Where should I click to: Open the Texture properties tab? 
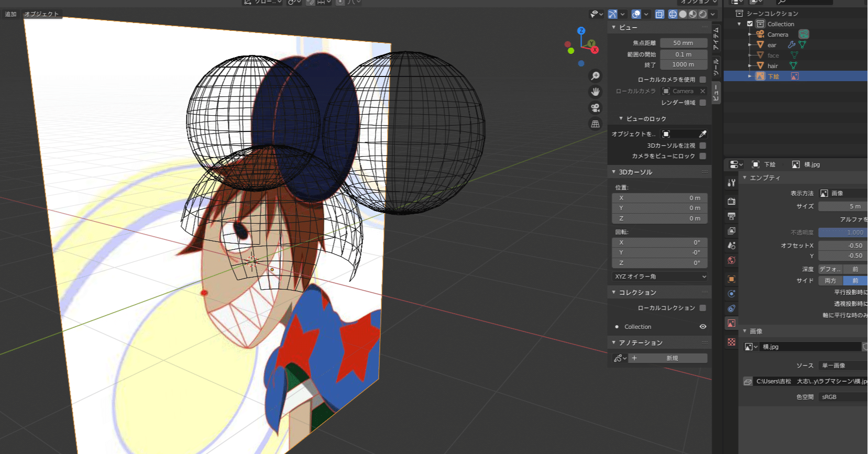click(731, 342)
